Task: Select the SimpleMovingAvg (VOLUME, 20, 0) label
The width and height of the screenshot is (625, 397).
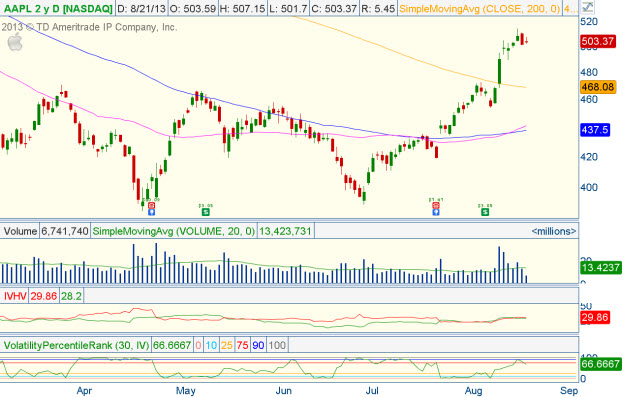Action: point(174,231)
